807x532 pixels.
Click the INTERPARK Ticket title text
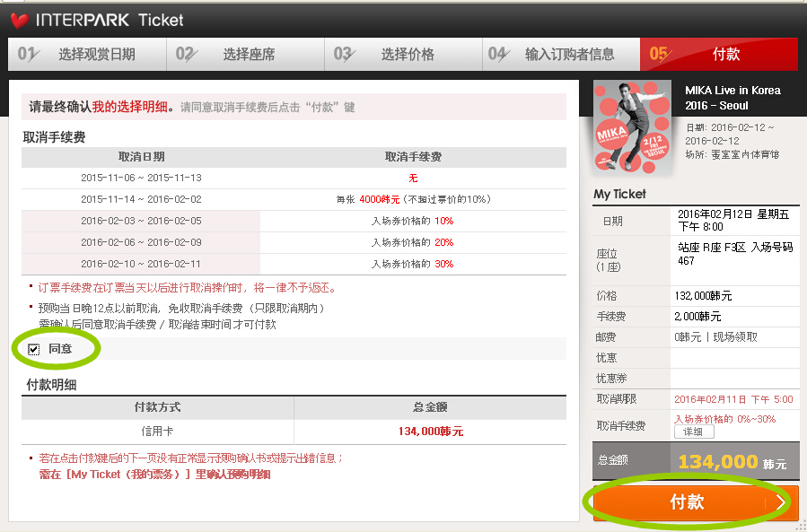(x=110, y=20)
